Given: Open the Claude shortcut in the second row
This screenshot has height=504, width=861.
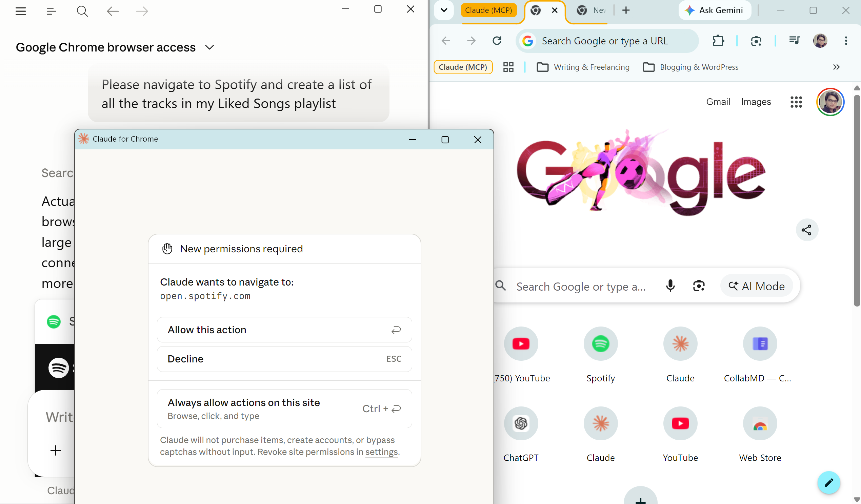Looking at the screenshot, I should tap(601, 435).
